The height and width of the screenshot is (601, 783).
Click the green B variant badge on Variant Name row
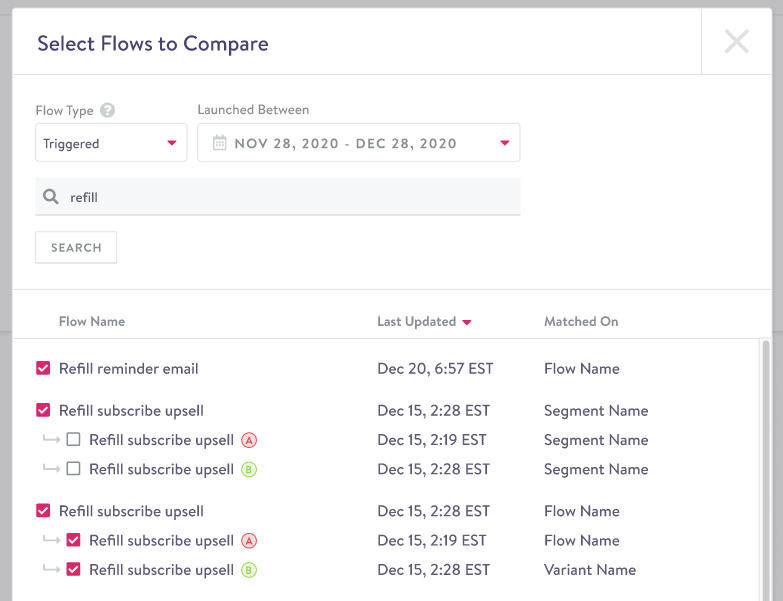(249, 570)
